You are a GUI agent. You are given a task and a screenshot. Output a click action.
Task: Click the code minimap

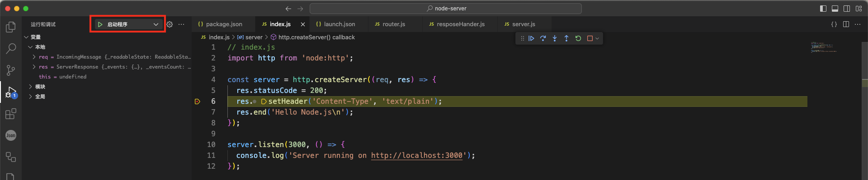coord(824,47)
